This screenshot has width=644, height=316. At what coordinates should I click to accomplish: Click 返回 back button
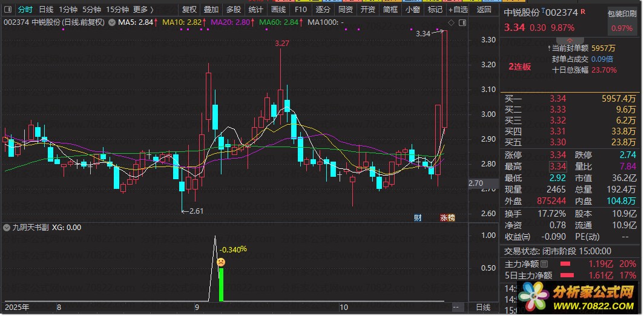tap(485, 10)
